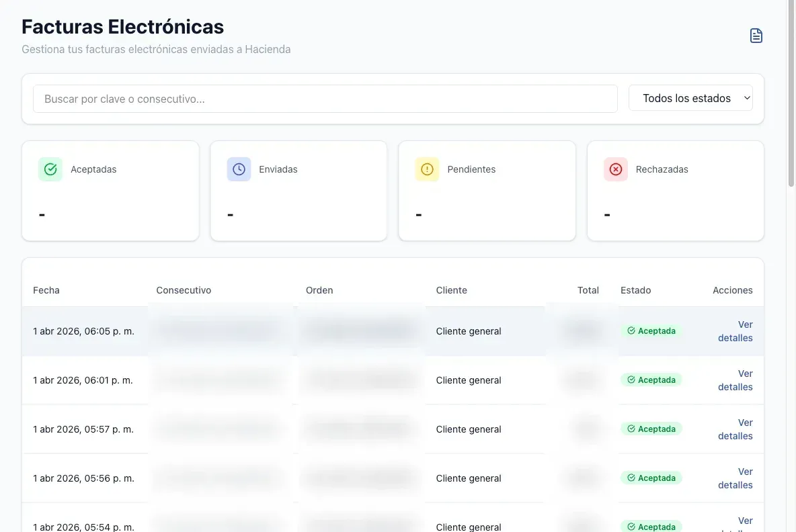
Task: Click date 1 abr 2026, 05:54 p. m.
Action: [x=84, y=527]
